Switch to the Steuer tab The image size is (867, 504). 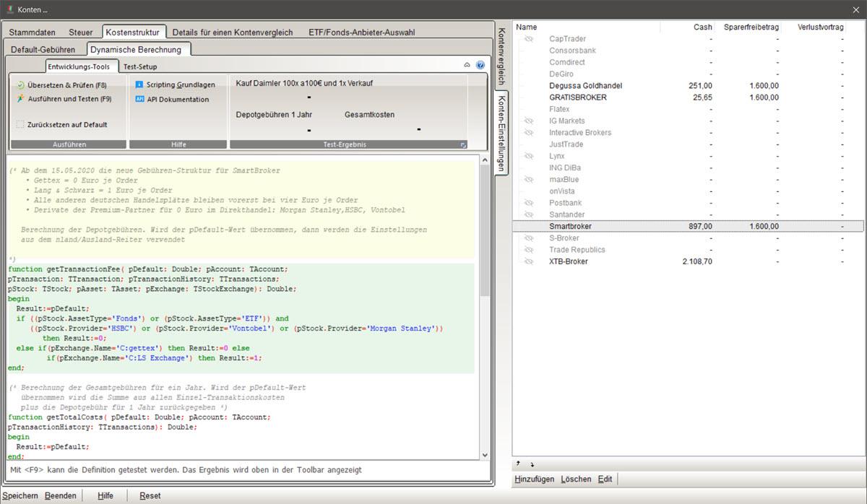[81, 32]
